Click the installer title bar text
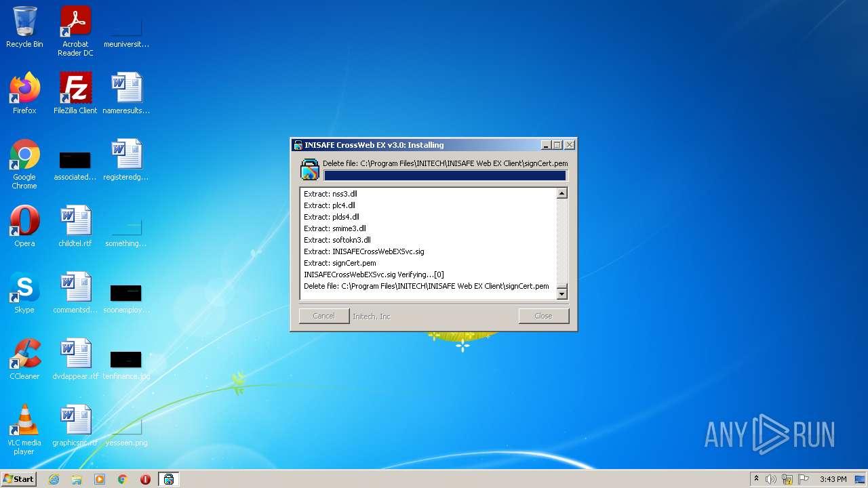The image size is (868, 488). [374, 145]
